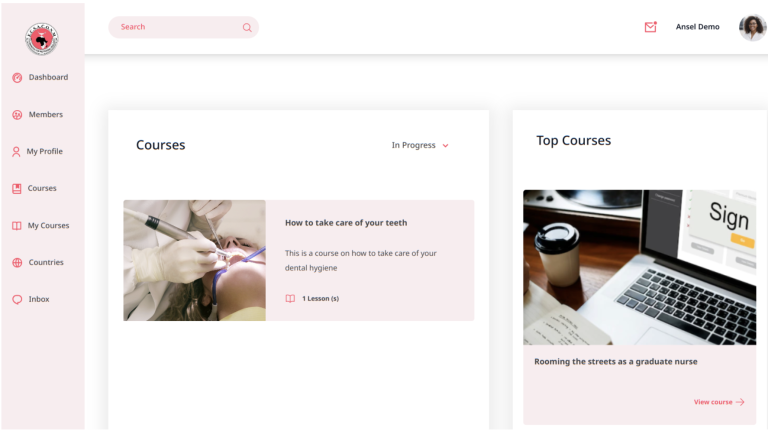Viewport: 768px width, 434px height.
Task: Open the Ansel Demo user menu
Action: pos(697,27)
